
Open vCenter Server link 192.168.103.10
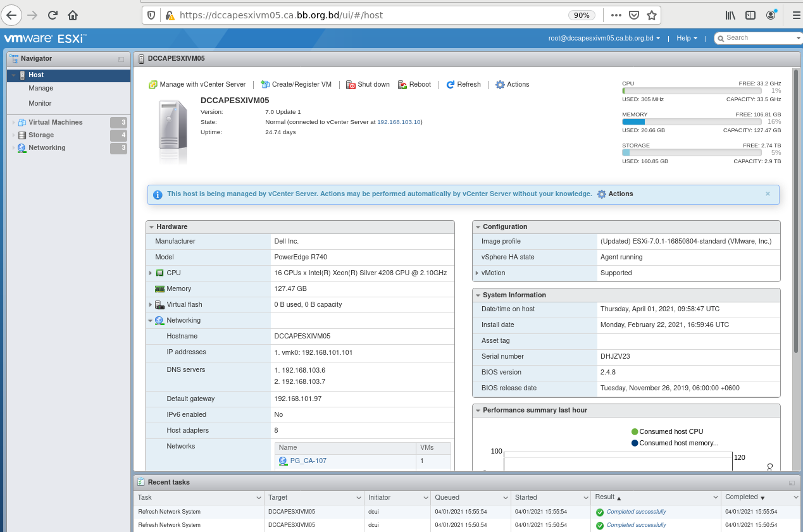click(399, 122)
